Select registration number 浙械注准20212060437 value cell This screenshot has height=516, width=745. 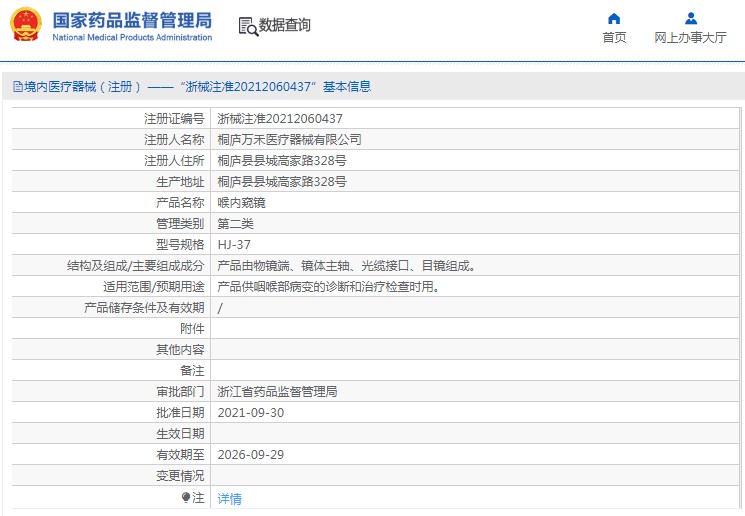coord(280,118)
